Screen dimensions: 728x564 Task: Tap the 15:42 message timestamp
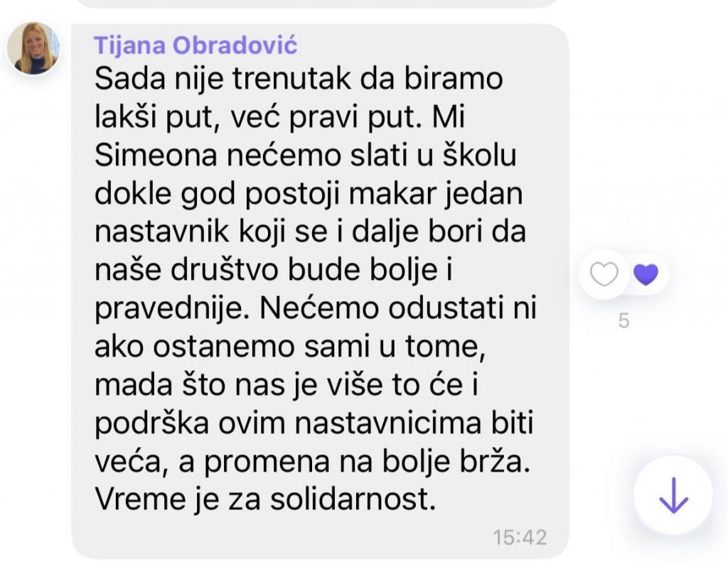point(520,537)
